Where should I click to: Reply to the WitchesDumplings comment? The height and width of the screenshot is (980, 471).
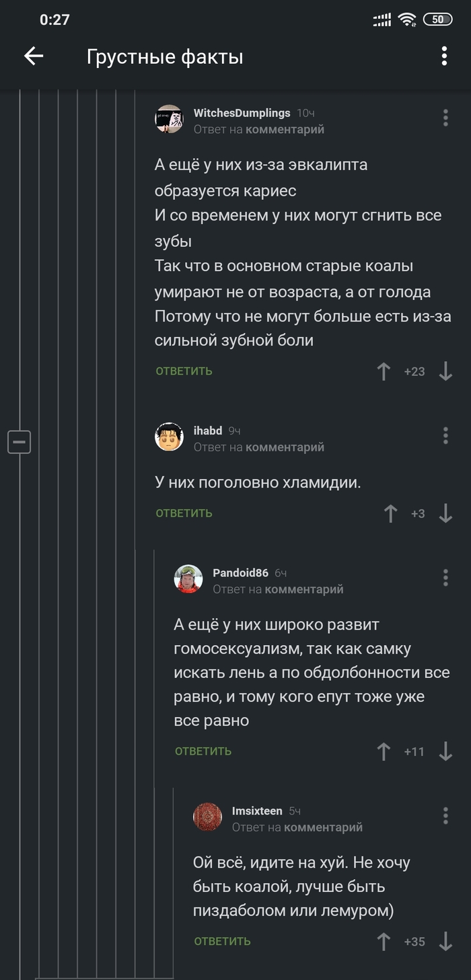(184, 371)
